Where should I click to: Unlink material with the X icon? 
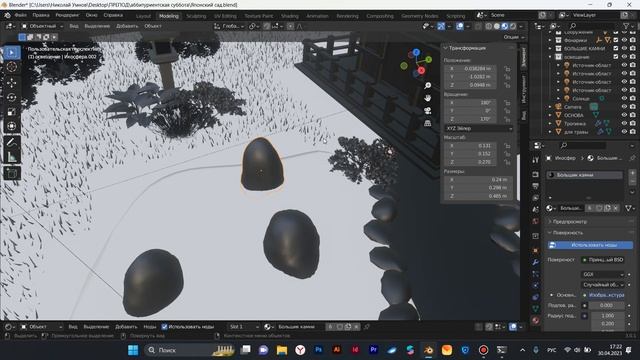[616, 208]
